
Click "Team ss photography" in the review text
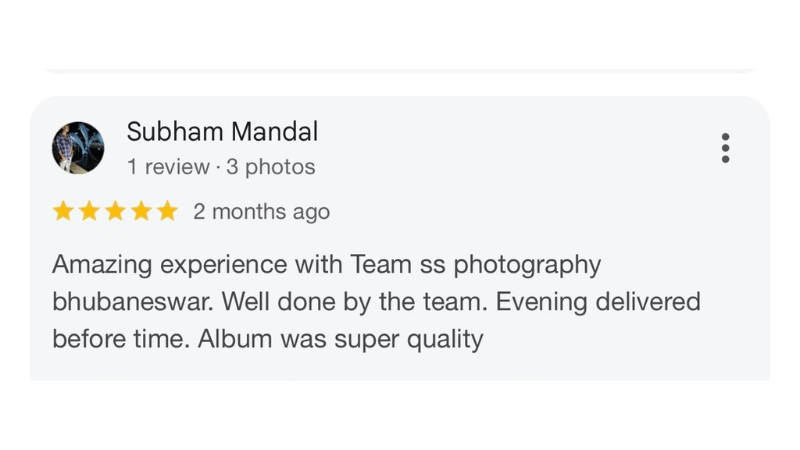(475, 265)
